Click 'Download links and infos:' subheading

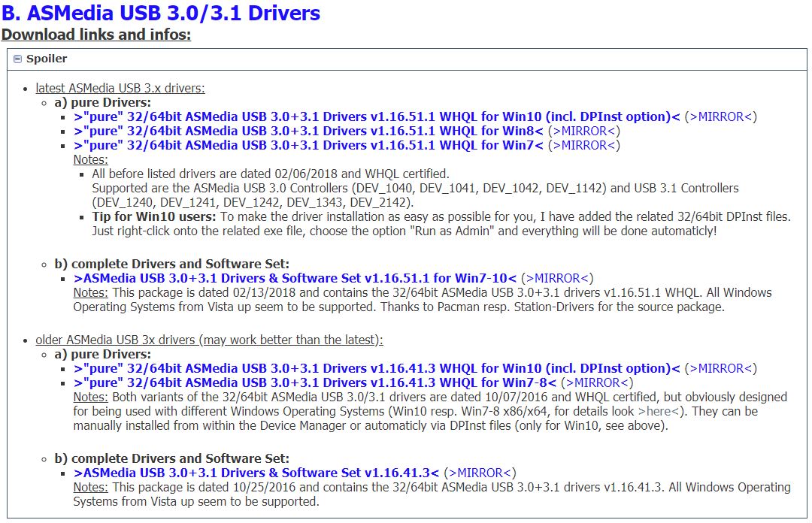click(x=95, y=35)
